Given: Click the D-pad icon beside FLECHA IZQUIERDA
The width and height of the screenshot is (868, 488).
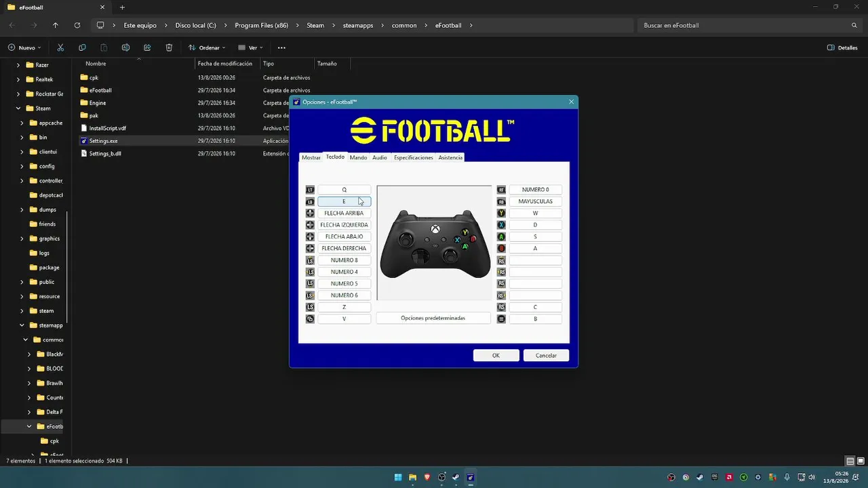Looking at the screenshot, I should click(310, 225).
